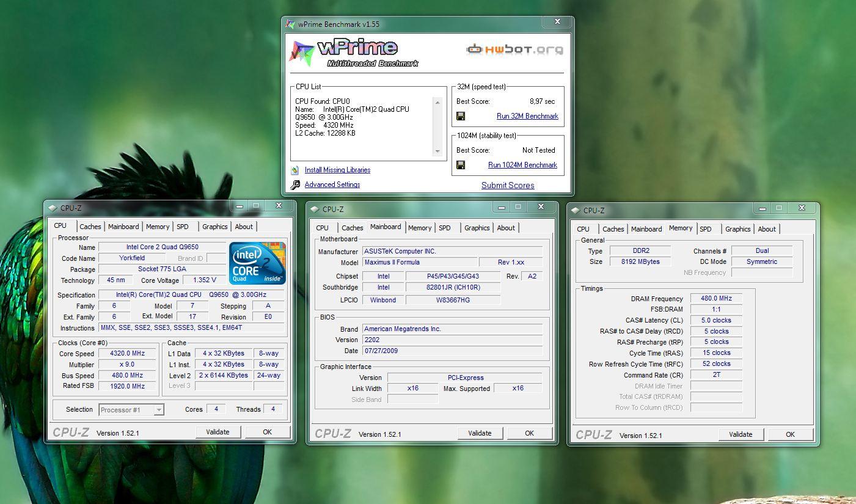This screenshot has height=504, width=856.
Task: Run the 32M benchmark
Action: (x=528, y=116)
